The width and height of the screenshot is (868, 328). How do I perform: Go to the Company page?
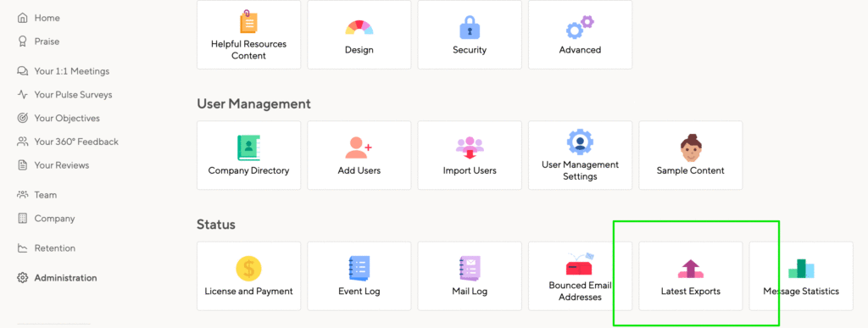(x=46, y=219)
